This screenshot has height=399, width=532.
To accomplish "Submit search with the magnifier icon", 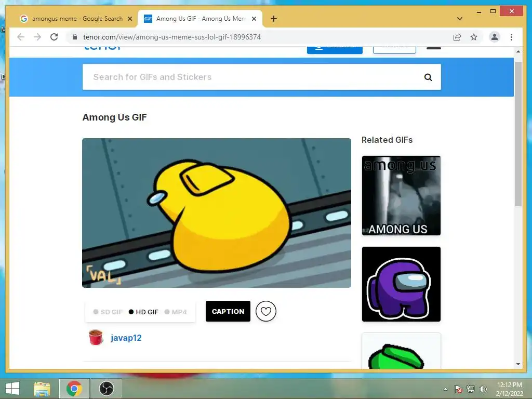I will pos(428,77).
